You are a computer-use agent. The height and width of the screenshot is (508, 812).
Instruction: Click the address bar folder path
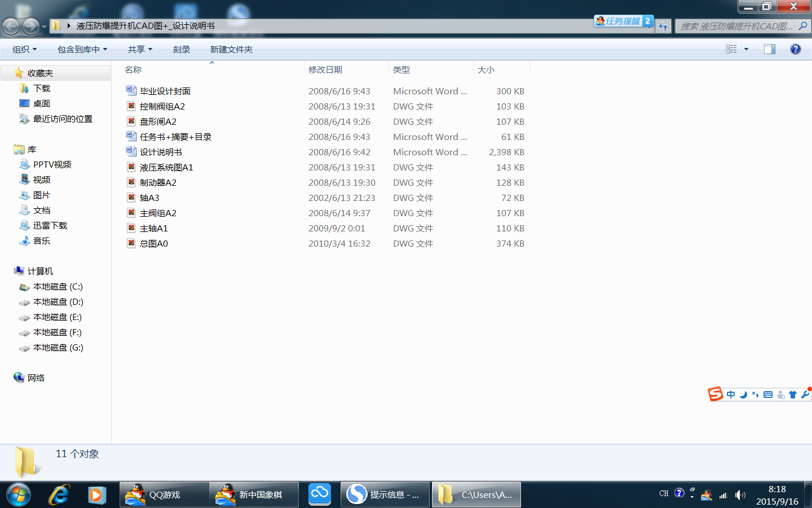(145, 25)
